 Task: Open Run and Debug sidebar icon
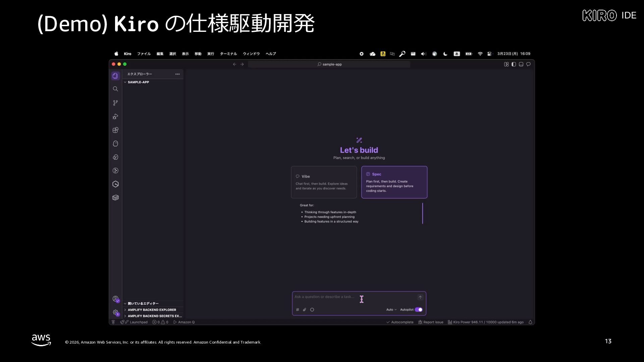click(x=115, y=116)
